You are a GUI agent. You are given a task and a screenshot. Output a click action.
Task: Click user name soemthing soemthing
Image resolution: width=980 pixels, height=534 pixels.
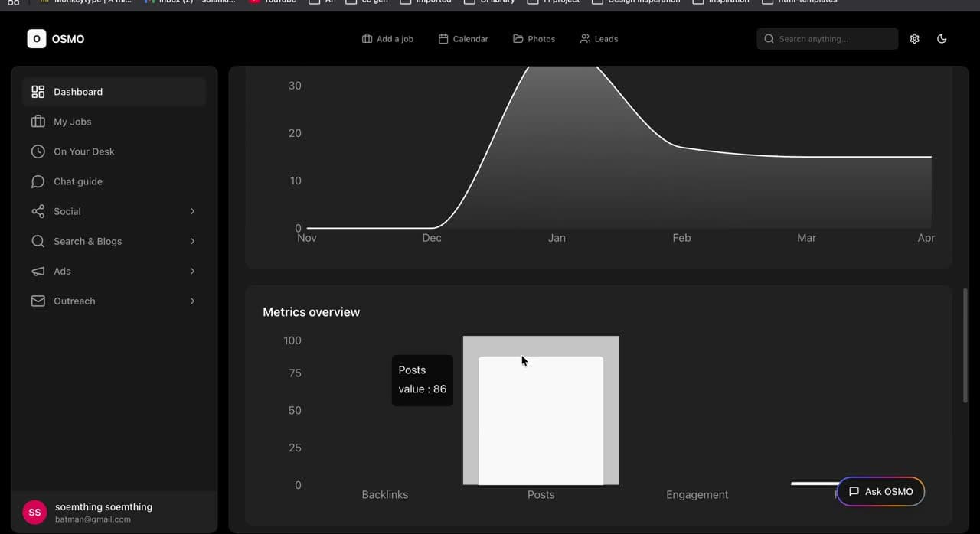pos(103,506)
